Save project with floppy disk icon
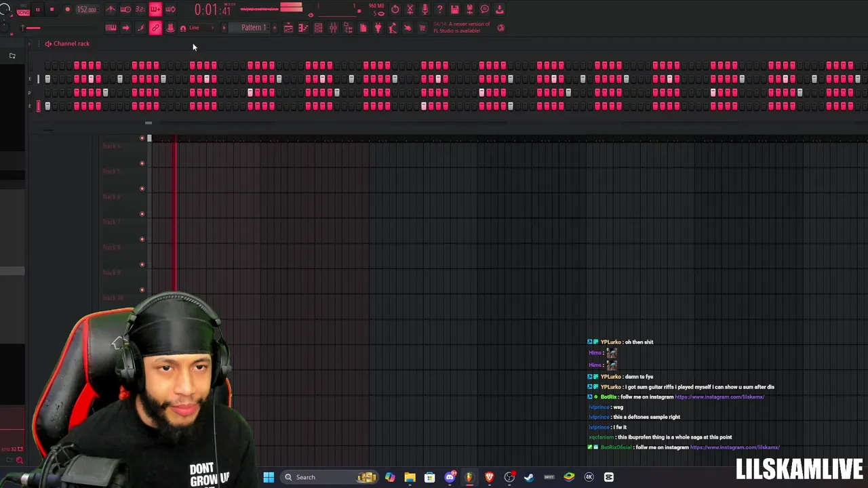This screenshot has height=488, width=868. 454,9
